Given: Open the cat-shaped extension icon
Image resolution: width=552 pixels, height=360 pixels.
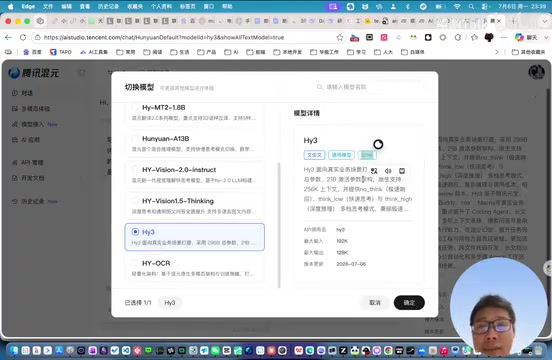Looking at the screenshot, I should pyautogui.click(x=489, y=37).
